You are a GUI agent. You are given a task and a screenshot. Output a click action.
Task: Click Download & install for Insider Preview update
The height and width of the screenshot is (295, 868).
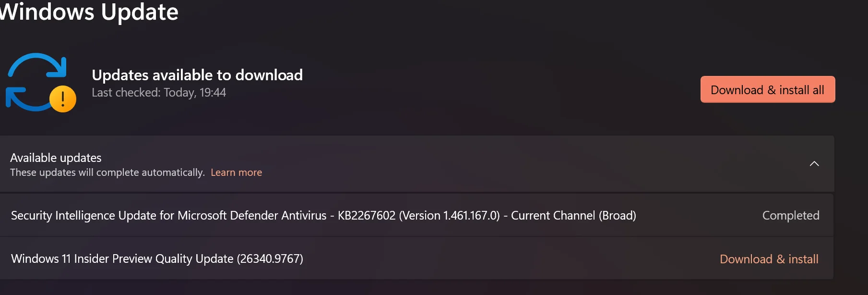click(x=769, y=259)
